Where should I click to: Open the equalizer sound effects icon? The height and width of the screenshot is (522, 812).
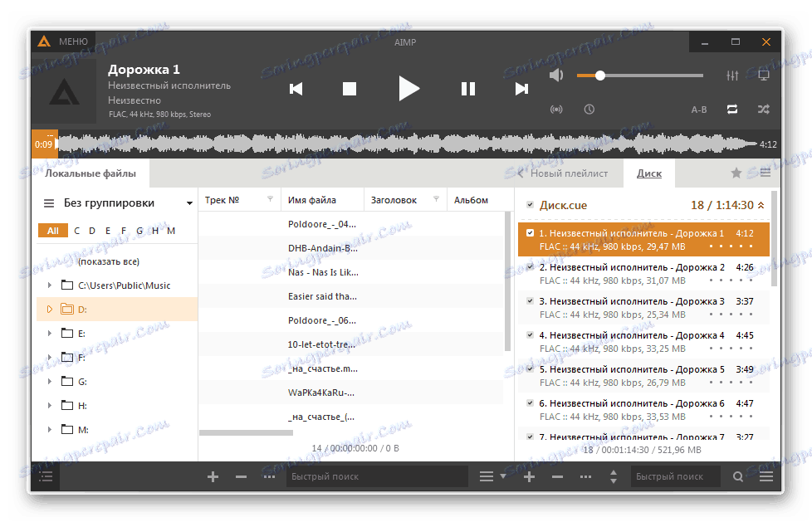[732, 76]
